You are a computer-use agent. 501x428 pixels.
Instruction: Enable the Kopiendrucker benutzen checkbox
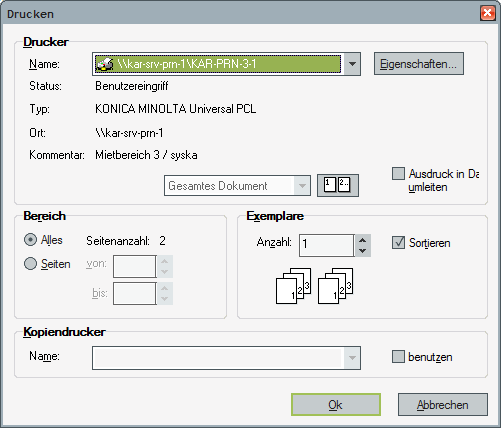398,356
